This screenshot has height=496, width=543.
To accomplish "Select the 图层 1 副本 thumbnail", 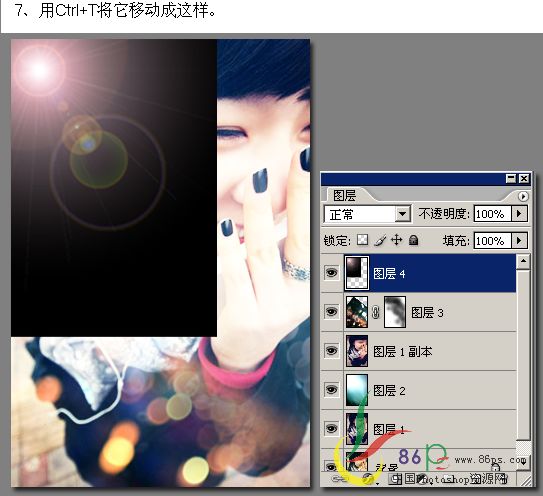I will [x=357, y=351].
